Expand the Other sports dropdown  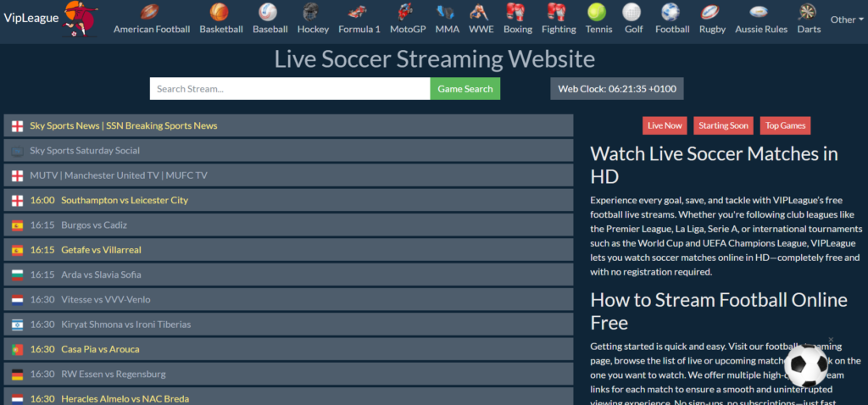847,19
